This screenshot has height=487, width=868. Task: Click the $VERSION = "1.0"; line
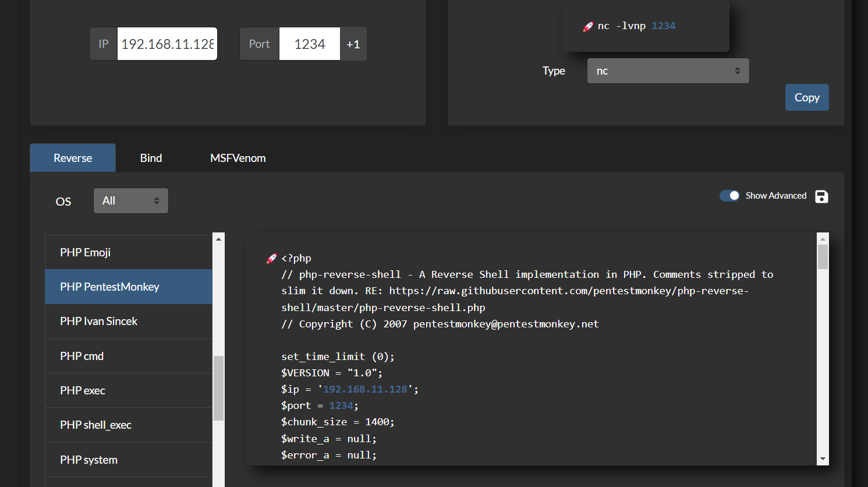332,373
